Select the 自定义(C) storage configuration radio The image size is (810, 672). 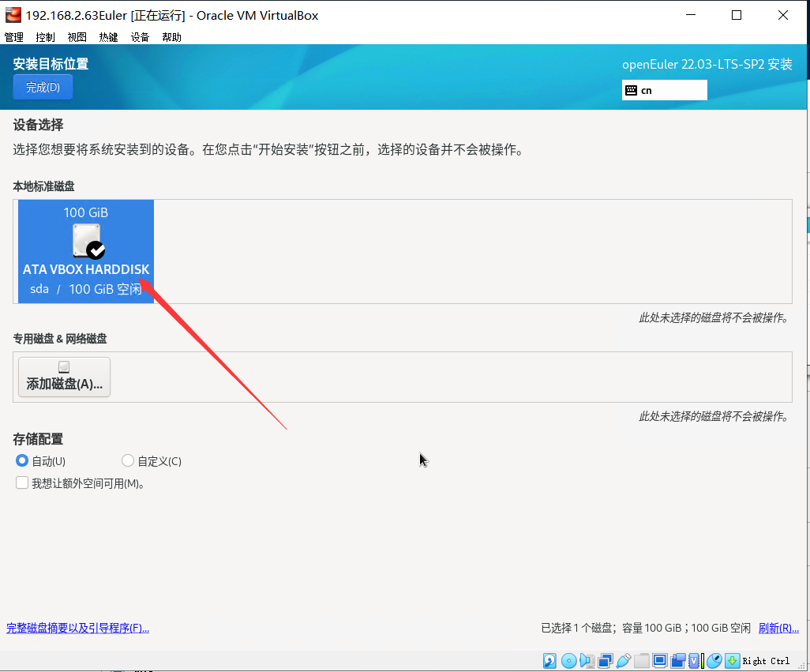pyautogui.click(x=128, y=460)
